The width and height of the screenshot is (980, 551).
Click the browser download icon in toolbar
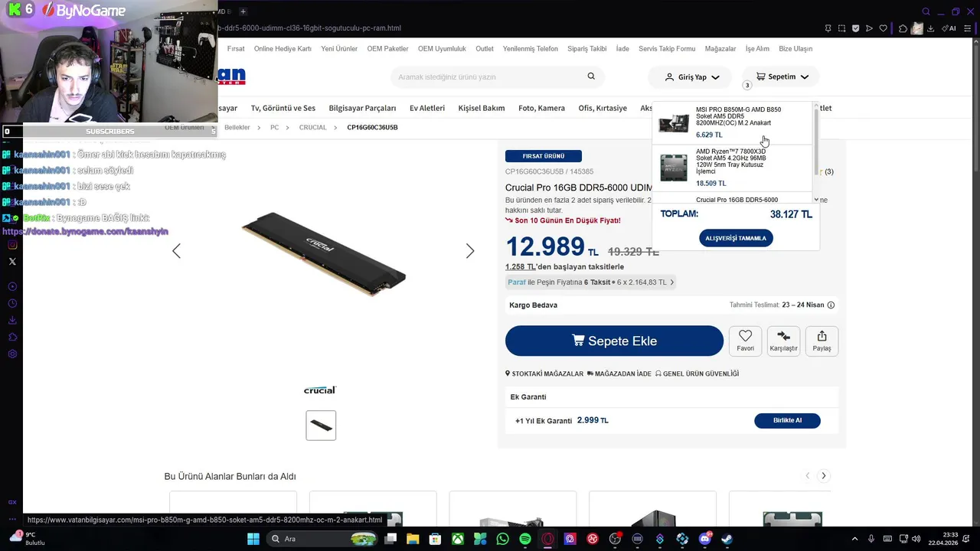[x=930, y=28]
